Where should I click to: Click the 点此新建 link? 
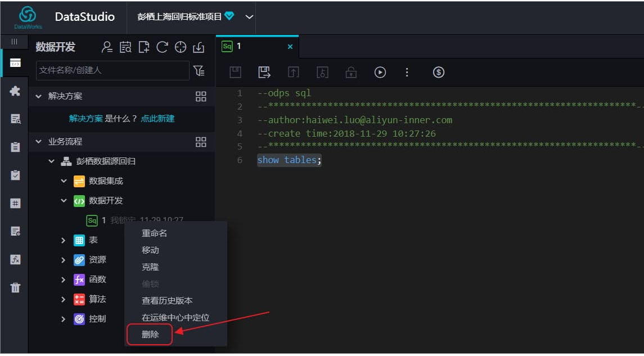click(x=157, y=119)
